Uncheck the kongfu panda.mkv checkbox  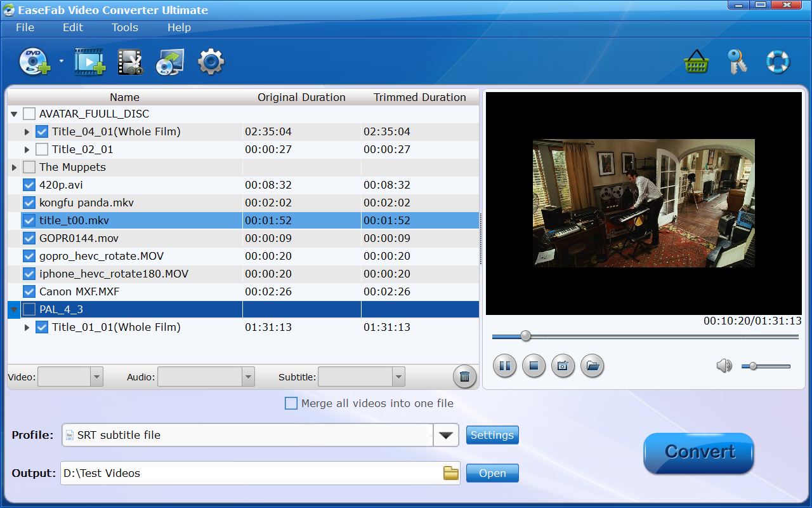(29, 203)
